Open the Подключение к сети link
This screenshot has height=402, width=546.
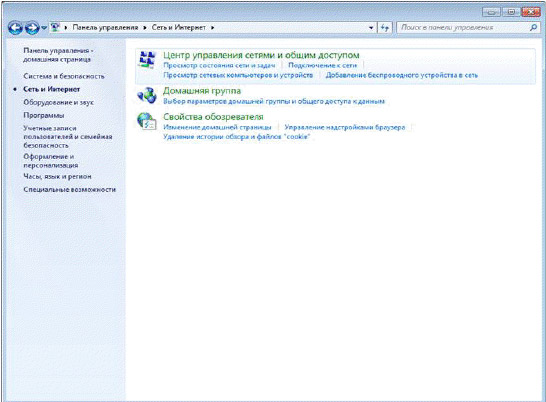[322, 65]
